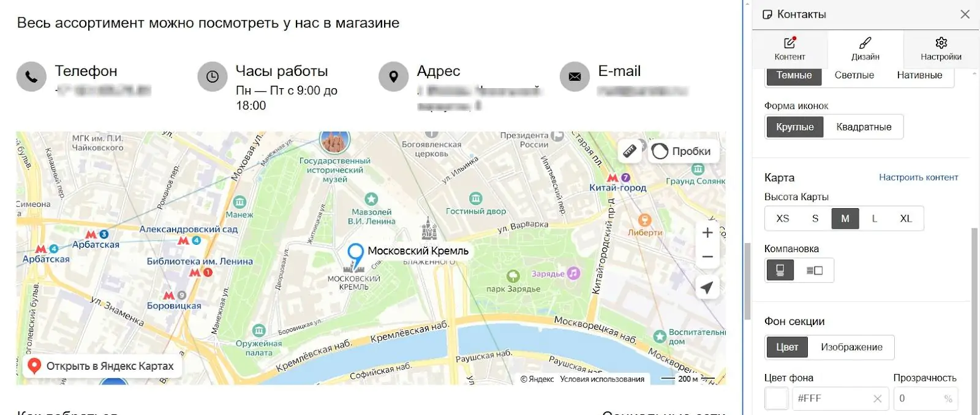980x415 pixels.
Task: Click the envelope E-mail icon
Action: [575, 77]
